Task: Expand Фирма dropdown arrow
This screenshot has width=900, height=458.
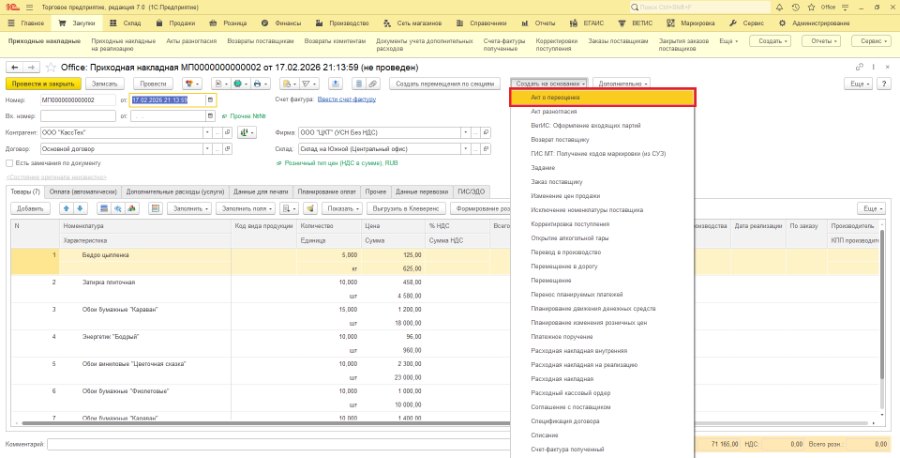Action: (465, 133)
